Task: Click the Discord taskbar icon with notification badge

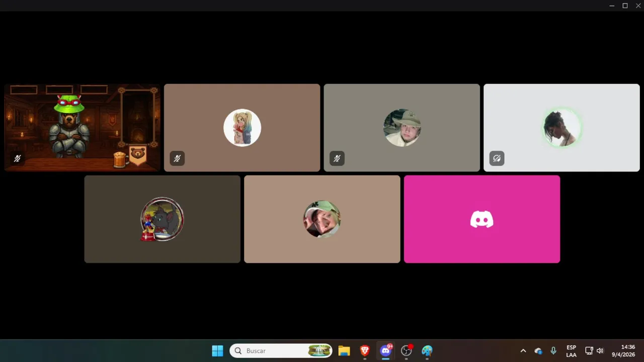Action: (386, 351)
